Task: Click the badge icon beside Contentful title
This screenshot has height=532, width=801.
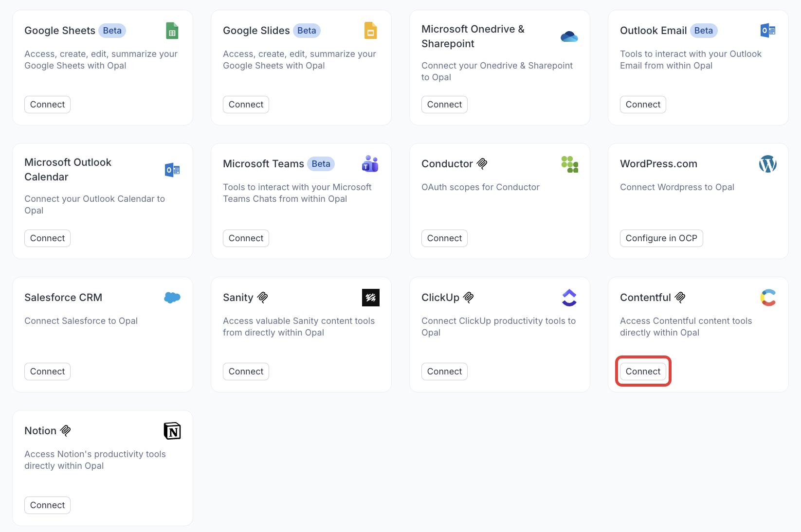Action: pos(680,298)
